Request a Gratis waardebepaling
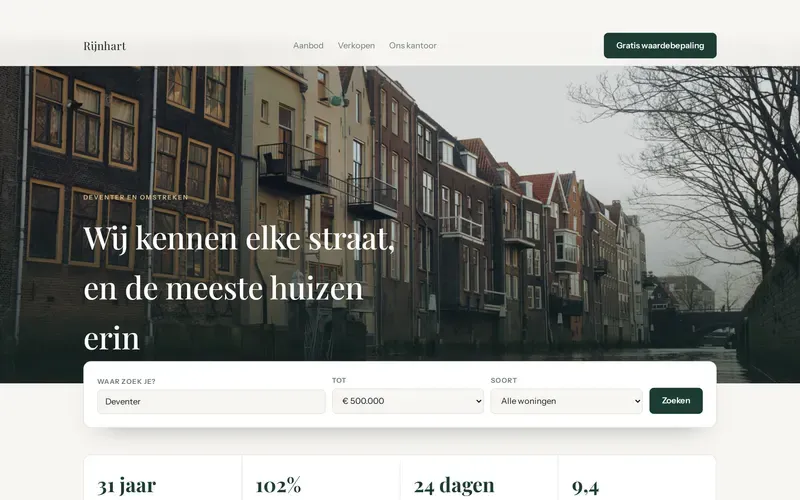800x500 pixels. 660,45
